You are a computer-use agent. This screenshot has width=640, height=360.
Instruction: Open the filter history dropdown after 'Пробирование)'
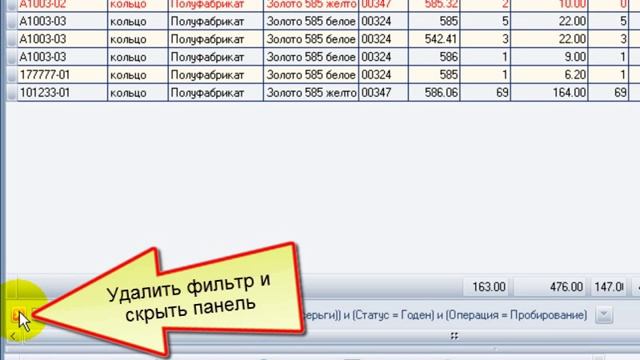pos(604,315)
